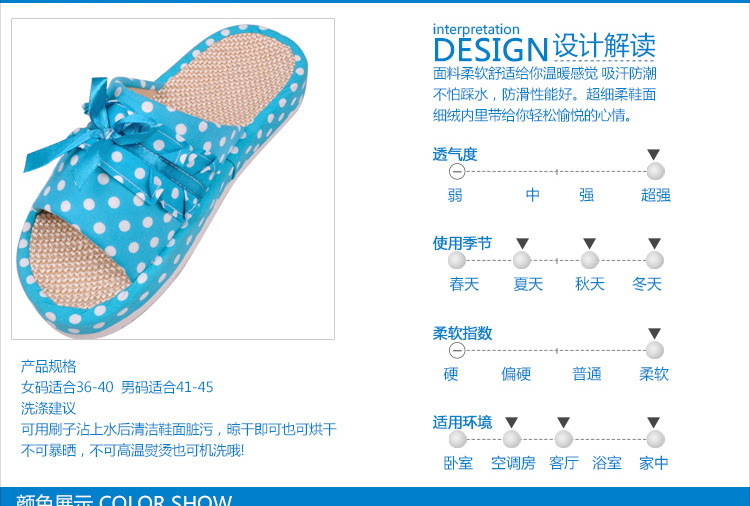This screenshot has width=750, height=506.
Task: Select the 冬天 season dot
Action: pos(655,261)
